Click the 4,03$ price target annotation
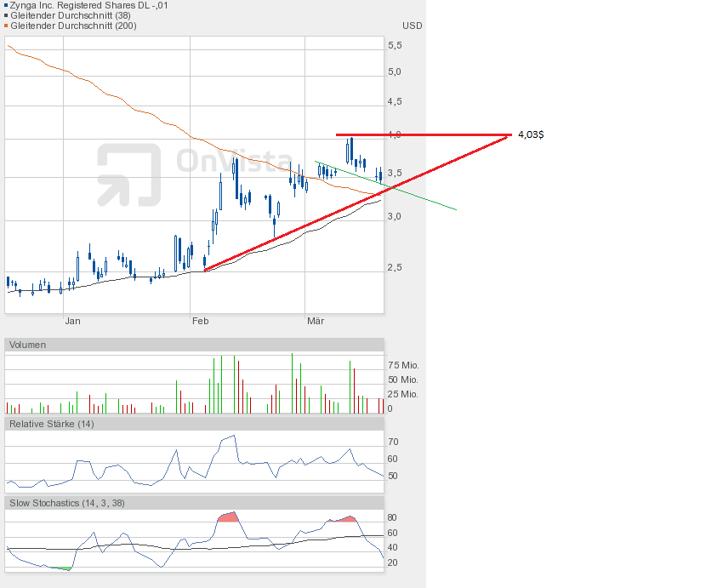This screenshot has width=723, height=588. (x=531, y=134)
